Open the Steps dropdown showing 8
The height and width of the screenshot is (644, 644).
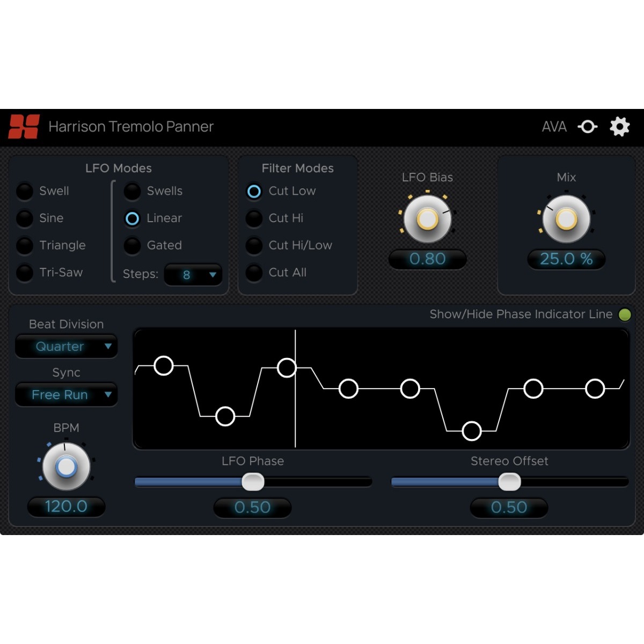(193, 275)
